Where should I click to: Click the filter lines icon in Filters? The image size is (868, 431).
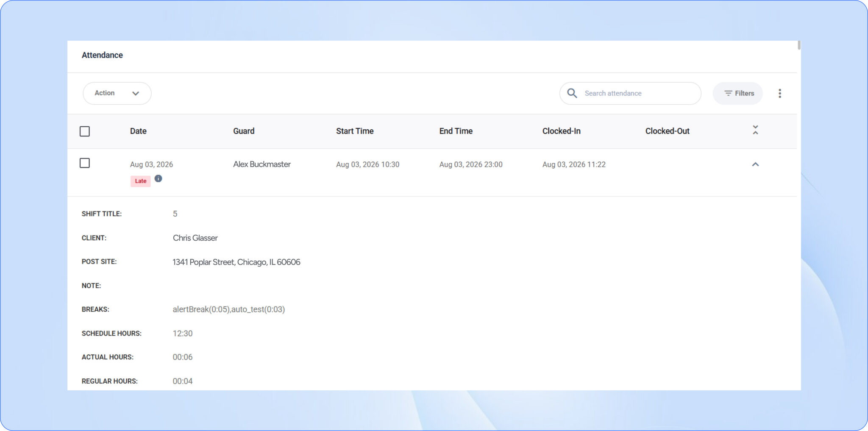(728, 93)
